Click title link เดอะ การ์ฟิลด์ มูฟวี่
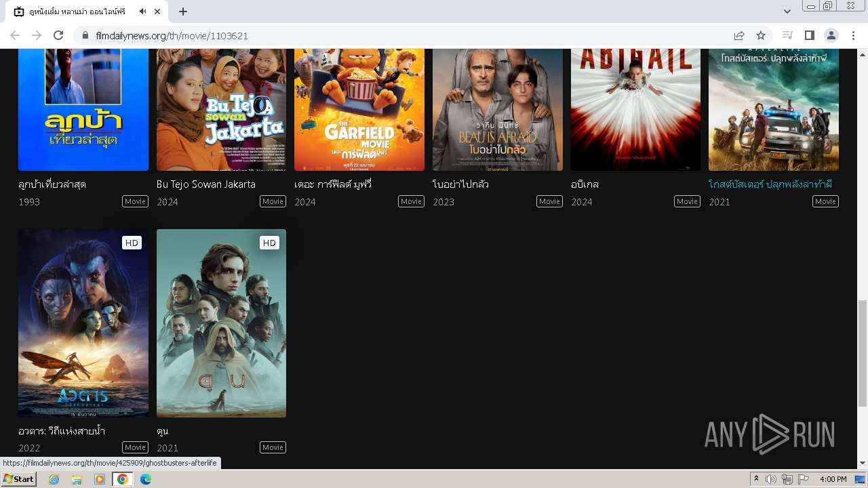868x488 pixels. [333, 184]
